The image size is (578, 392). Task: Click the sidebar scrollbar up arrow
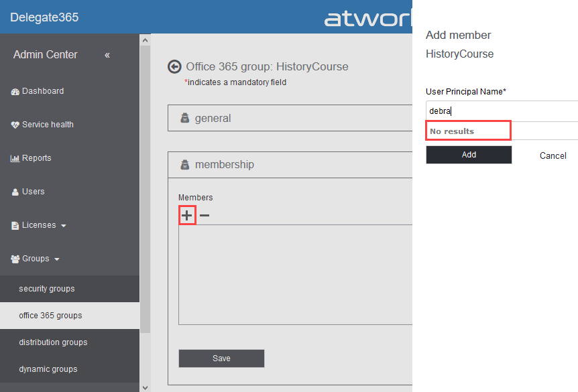[x=146, y=40]
